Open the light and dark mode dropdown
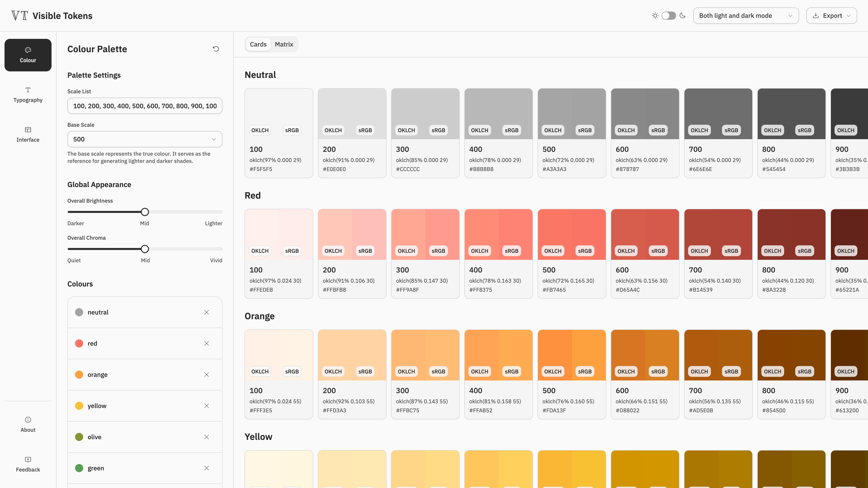868x488 pixels. point(746,16)
